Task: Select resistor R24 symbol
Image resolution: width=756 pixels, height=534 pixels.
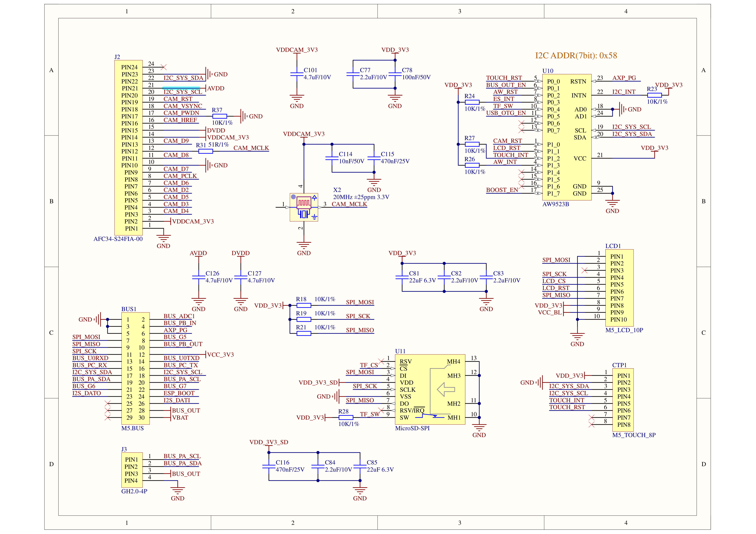Action: coord(472,102)
